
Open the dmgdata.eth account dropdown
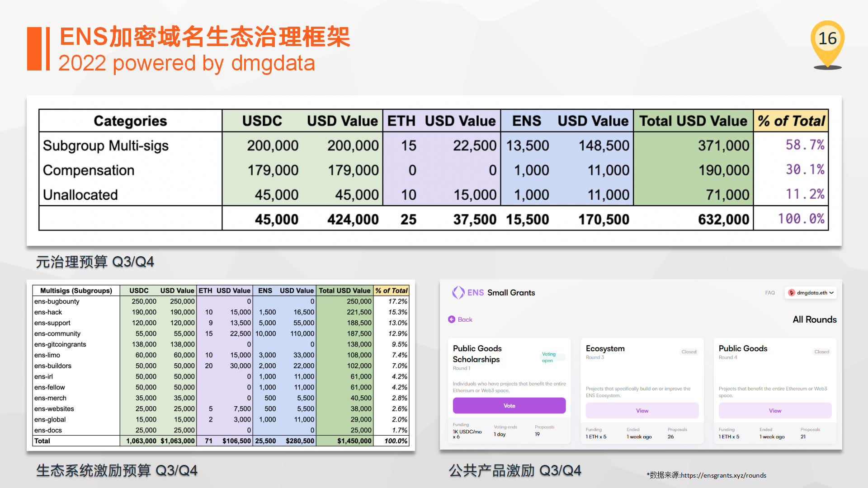811,293
